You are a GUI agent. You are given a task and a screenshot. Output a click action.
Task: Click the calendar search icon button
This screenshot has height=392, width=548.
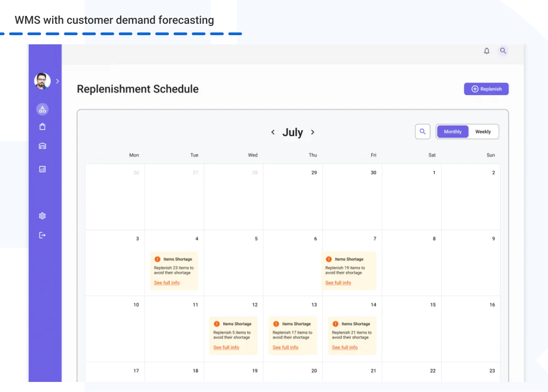422,132
